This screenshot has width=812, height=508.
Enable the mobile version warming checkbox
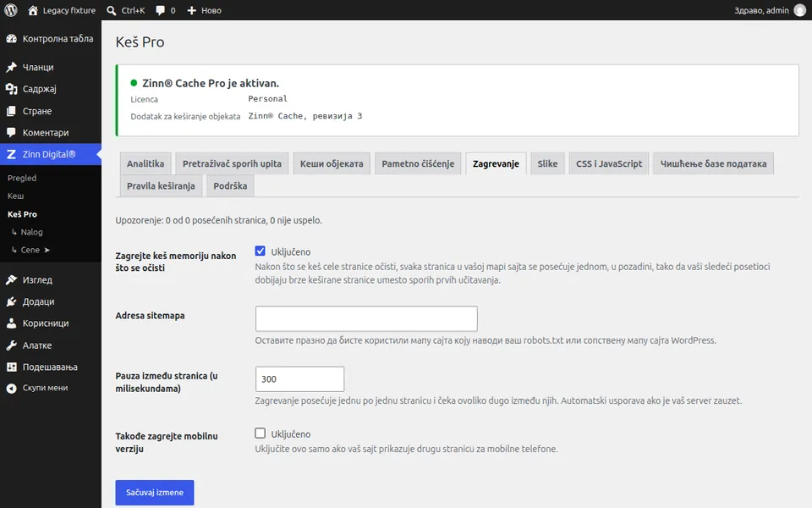click(x=260, y=433)
